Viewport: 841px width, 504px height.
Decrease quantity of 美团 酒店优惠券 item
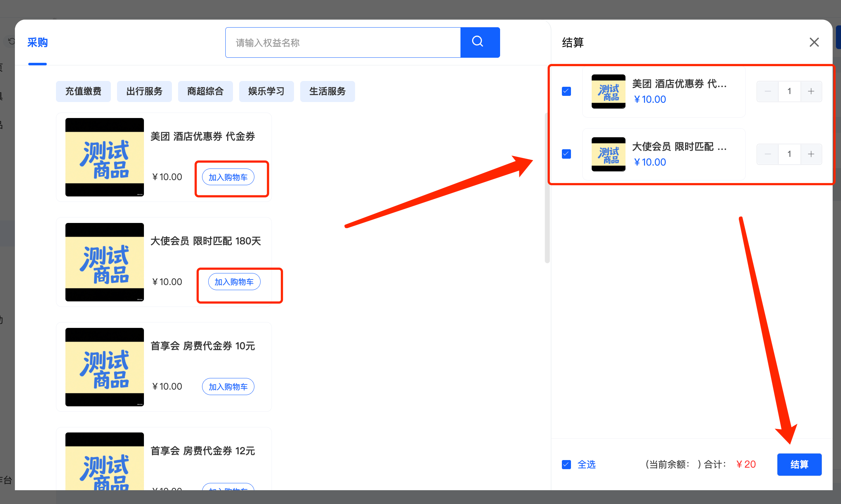(x=768, y=91)
